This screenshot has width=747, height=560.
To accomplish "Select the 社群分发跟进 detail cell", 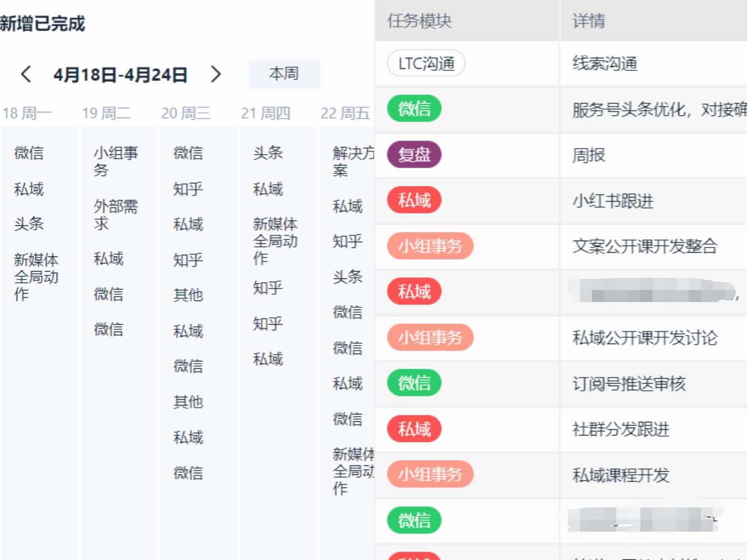I will (x=653, y=429).
